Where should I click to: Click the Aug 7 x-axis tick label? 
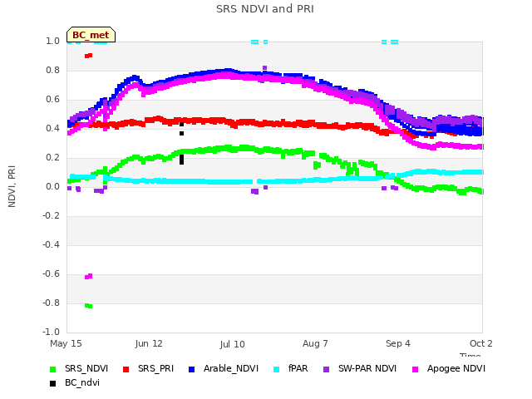pyautogui.click(x=315, y=343)
